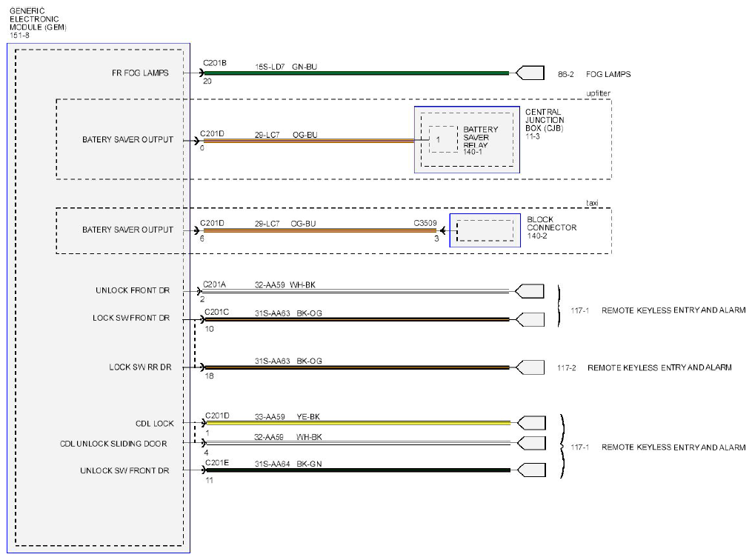Select the Central Junction Box (CJB) label
Screen dimensions: 752x560
pos(545,124)
